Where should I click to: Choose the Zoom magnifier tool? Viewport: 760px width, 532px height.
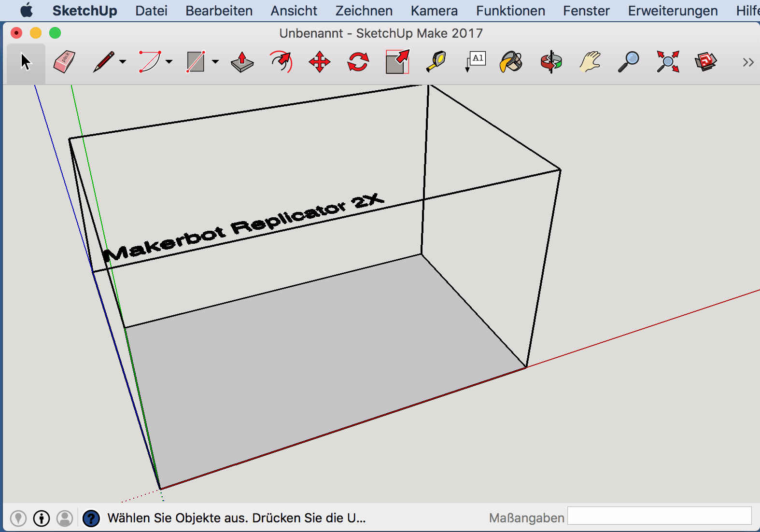tap(629, 62)
